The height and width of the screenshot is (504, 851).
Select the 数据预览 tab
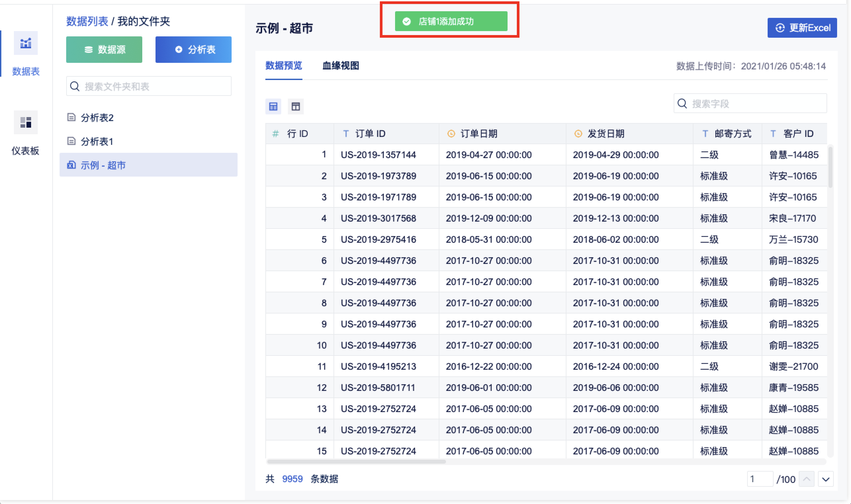[x=283, y=65]
